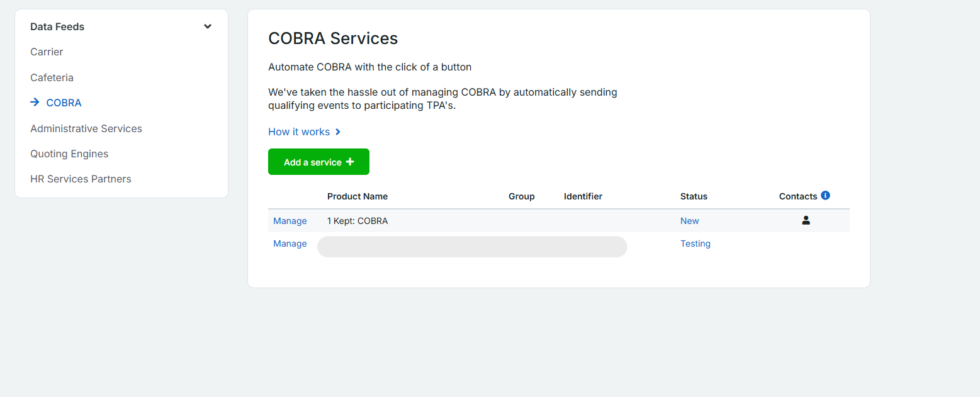Open the Testing status link
Image resolution: width=980 pixels, height=397 pixels.
pyautogui.click(x=696, y=243)
